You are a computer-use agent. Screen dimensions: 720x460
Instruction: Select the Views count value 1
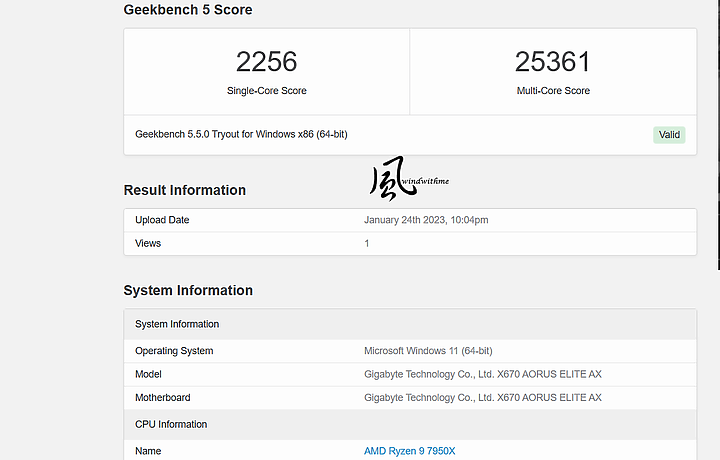pyautogui.click(x=367, y=243)
